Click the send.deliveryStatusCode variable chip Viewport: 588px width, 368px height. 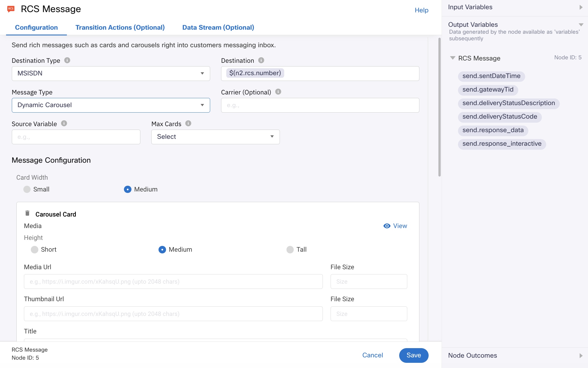[500, 117]
